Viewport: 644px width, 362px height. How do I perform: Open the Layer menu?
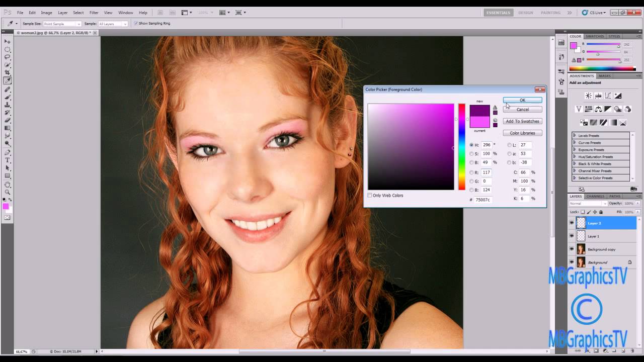[62, 13]
